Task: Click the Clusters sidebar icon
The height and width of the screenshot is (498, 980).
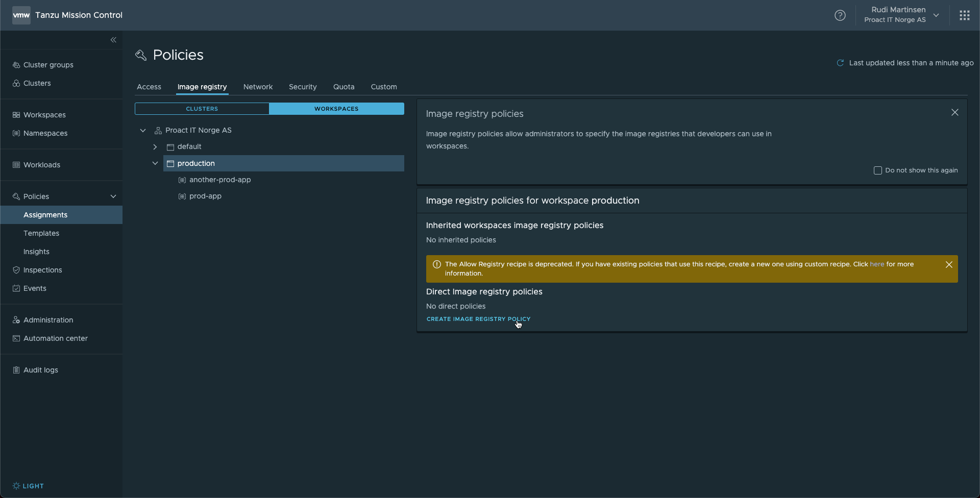Action: (x=16, y=83)
